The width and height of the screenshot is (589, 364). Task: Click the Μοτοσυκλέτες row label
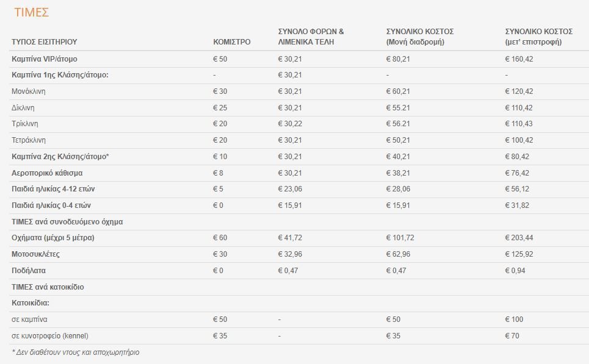coord(35,254)
